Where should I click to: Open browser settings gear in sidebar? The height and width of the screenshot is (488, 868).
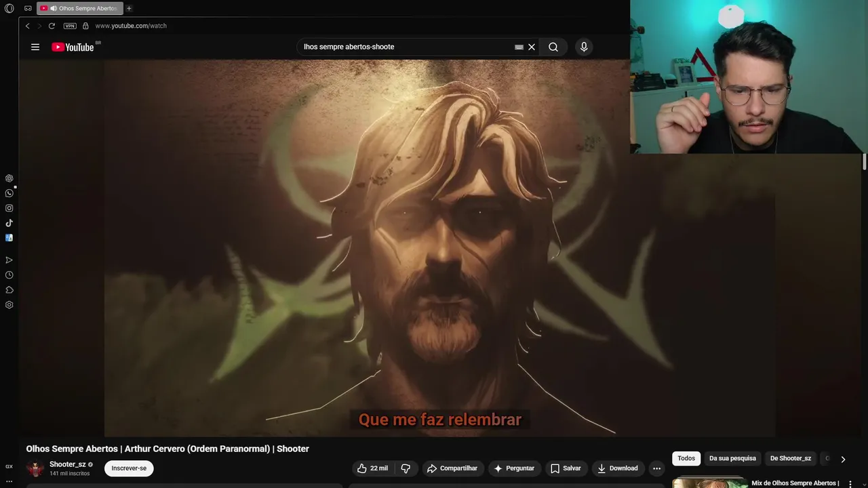pos(9,305)
